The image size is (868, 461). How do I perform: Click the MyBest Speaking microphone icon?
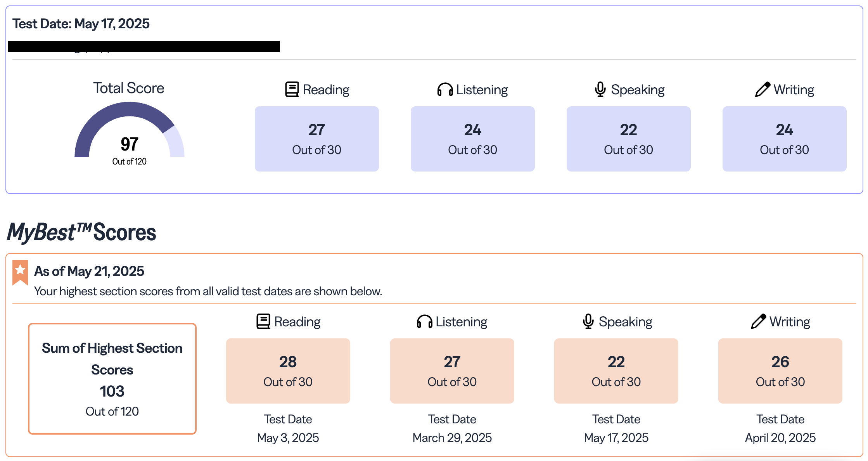(x=588, y=321)
